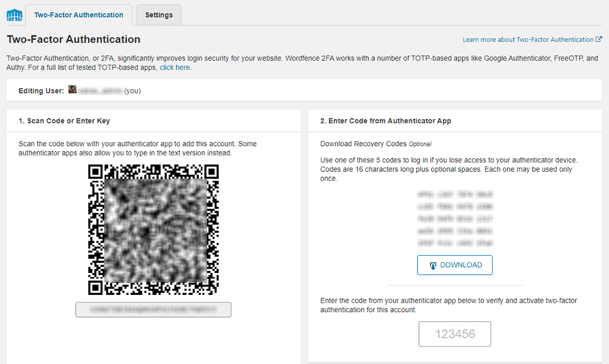Switch to the Settings tab
This screenshot has width=609, height=364.
[158, 15]
